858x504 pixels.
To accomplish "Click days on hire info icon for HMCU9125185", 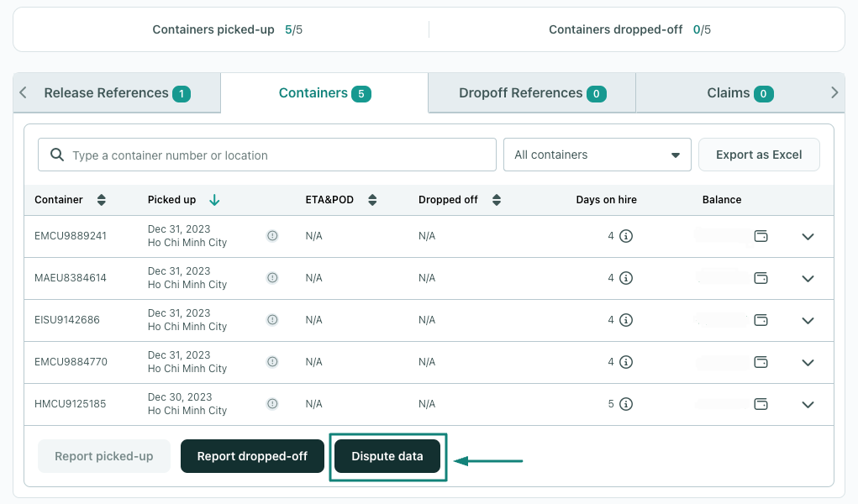I will [625, 404].
